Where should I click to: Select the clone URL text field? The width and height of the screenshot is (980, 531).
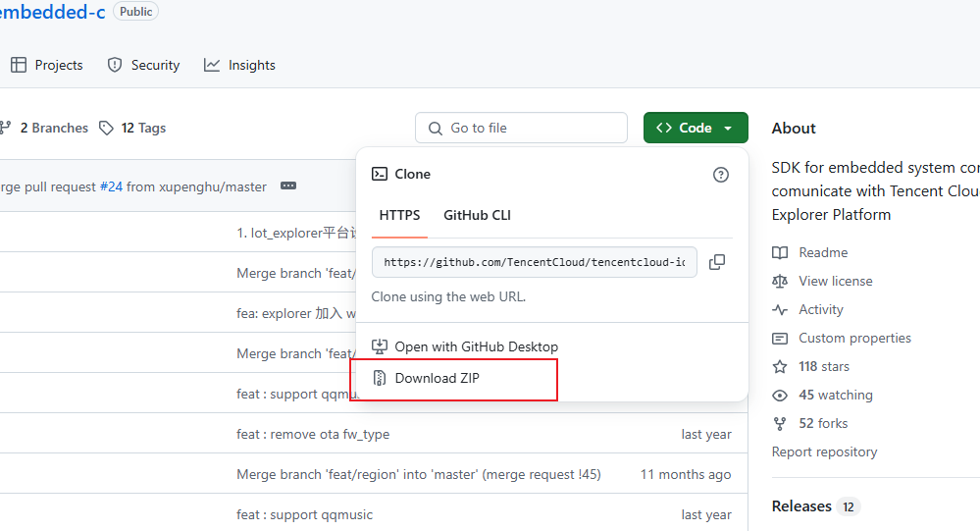point(535,262)
